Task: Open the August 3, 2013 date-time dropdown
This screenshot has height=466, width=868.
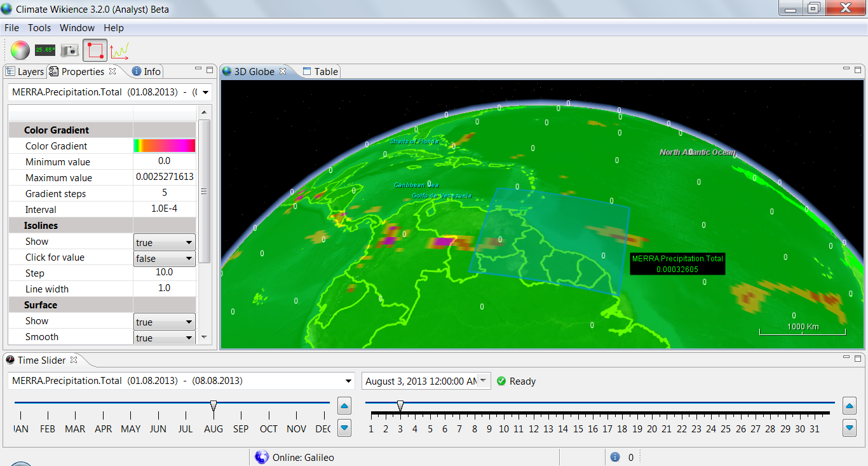Action: click(x=484, y=381)
